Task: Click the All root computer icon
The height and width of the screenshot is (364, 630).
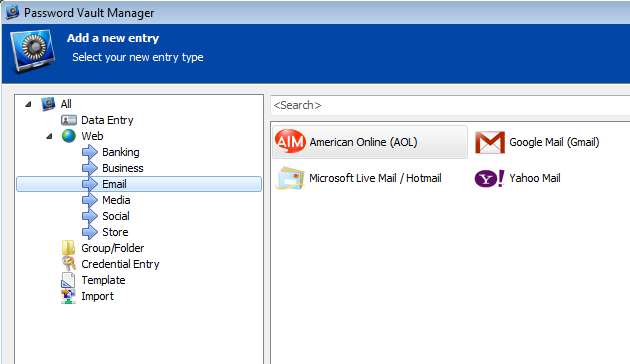Action: pyautogui.click(x=48, y=104)
